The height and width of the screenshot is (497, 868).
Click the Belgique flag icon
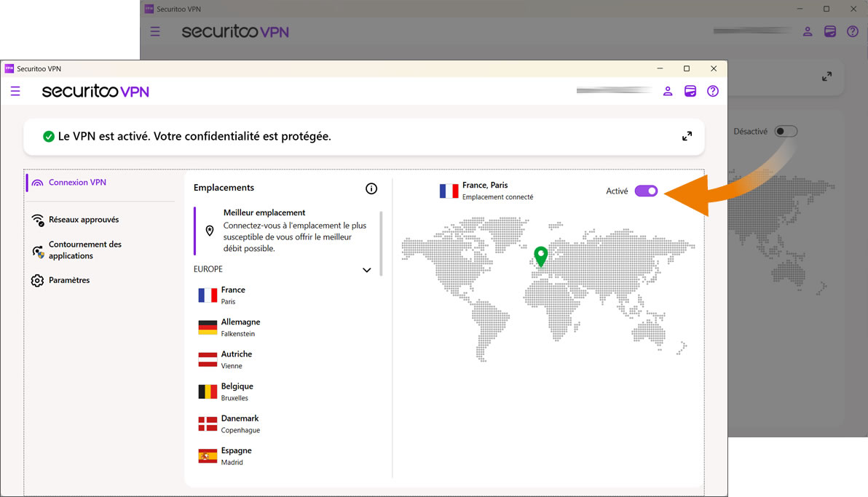(208, 391)
